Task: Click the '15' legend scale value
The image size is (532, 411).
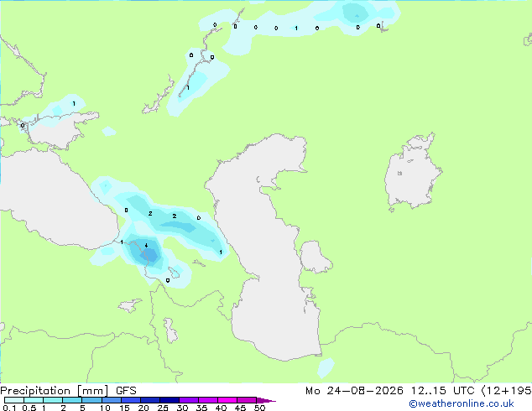Action: 124,408
